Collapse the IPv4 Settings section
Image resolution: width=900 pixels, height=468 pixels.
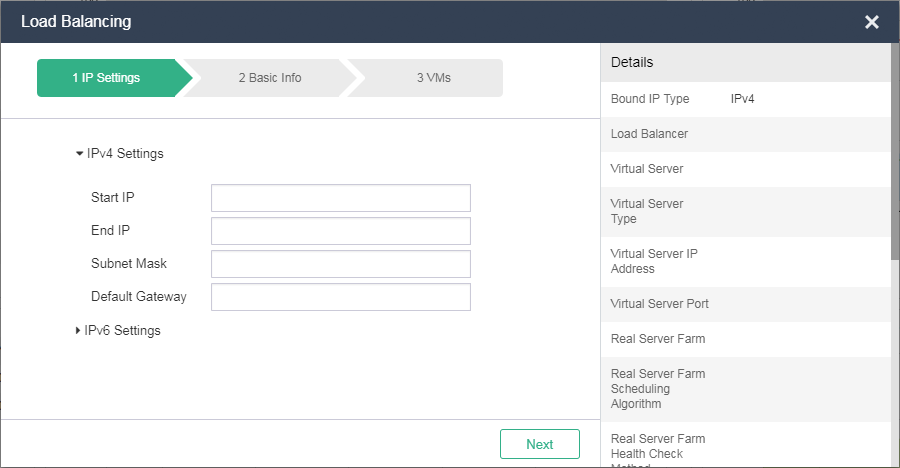pos(120,154)
